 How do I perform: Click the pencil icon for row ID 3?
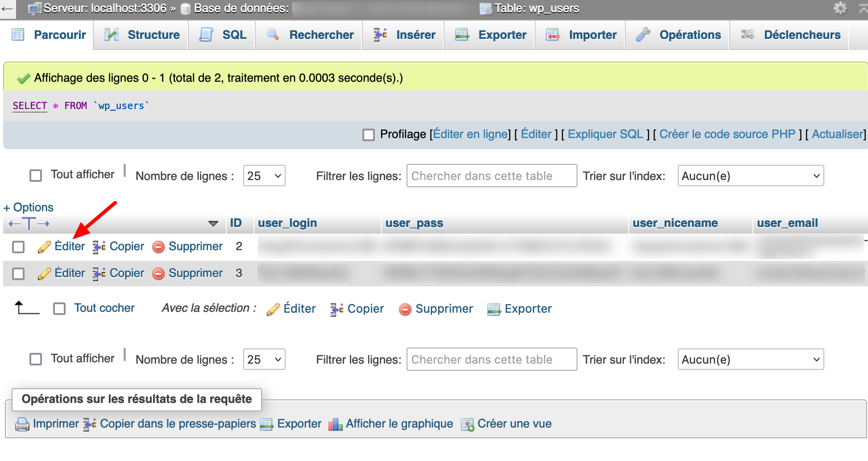click(x=44, y=273)
